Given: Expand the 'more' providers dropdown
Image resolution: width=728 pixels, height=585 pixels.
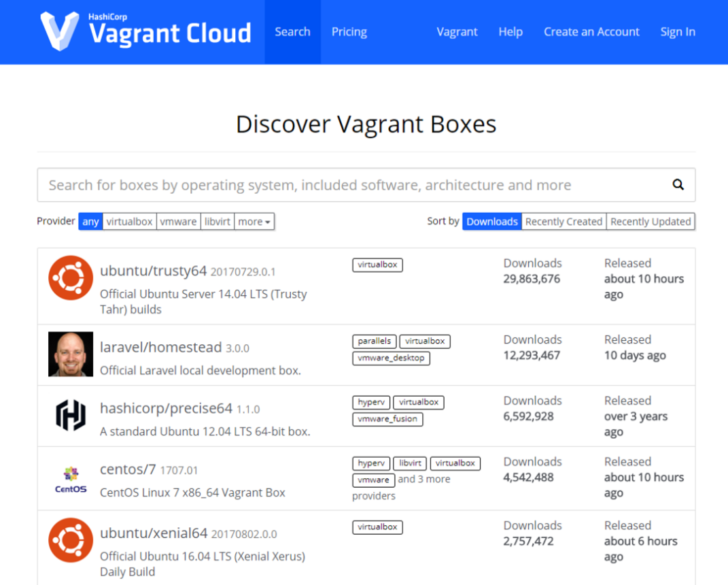Looking at the screenshot, I should pos(254,222).
